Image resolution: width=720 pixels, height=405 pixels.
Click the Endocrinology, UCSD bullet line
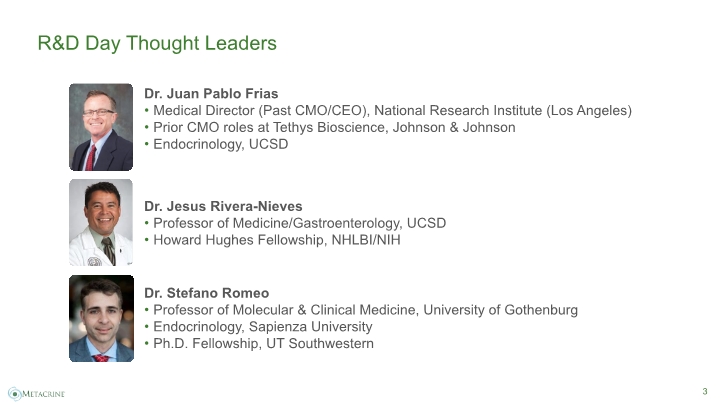216,144
